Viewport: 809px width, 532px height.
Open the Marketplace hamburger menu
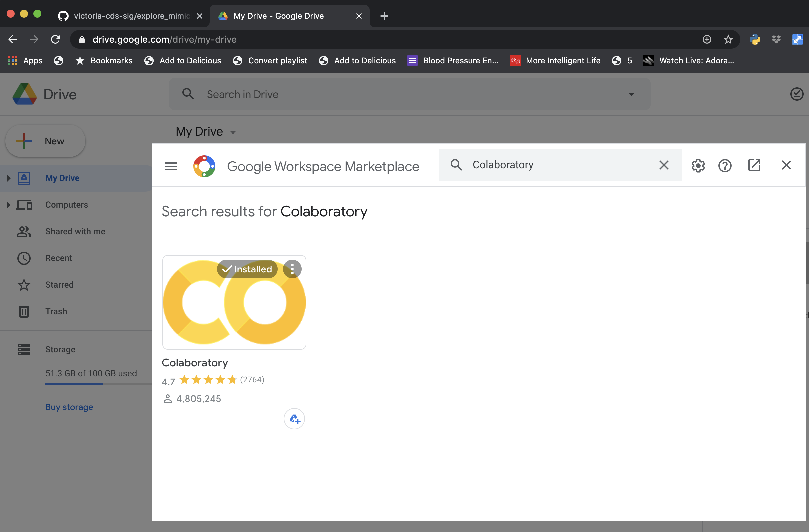click(171, 166)
